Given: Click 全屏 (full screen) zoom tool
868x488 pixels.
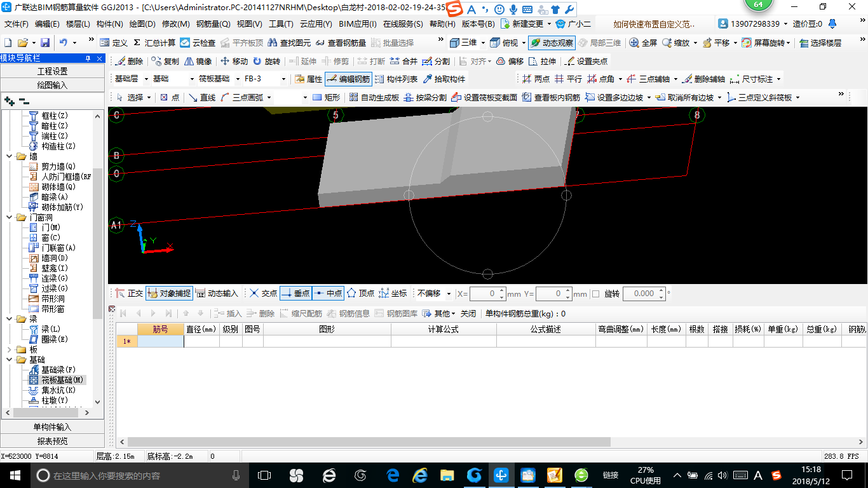Looking at the screenshot, I should (x=643, y=43).
